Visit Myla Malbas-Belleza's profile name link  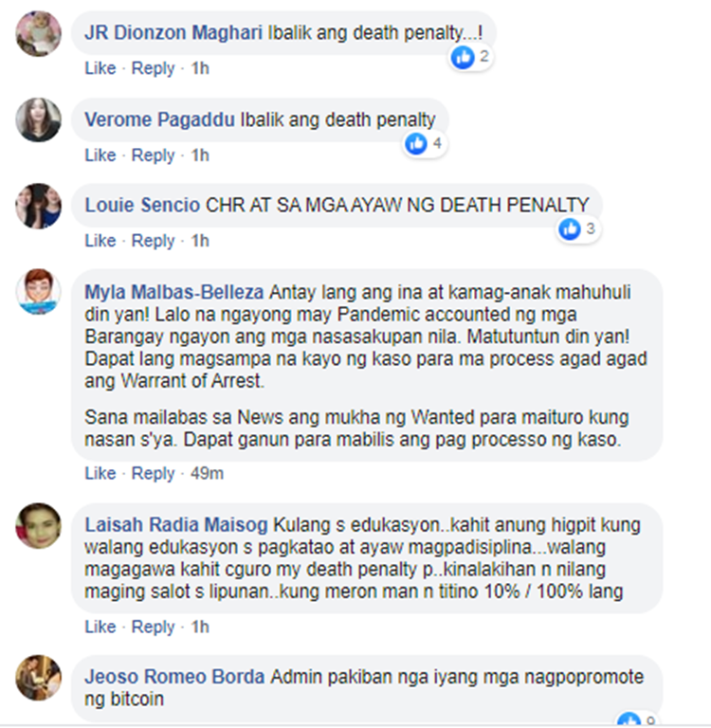click(x=174, y=292)
